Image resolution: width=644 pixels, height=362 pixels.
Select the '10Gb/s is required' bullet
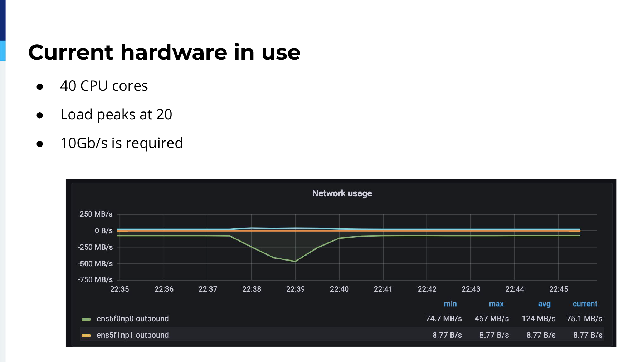tap(121, 143)
